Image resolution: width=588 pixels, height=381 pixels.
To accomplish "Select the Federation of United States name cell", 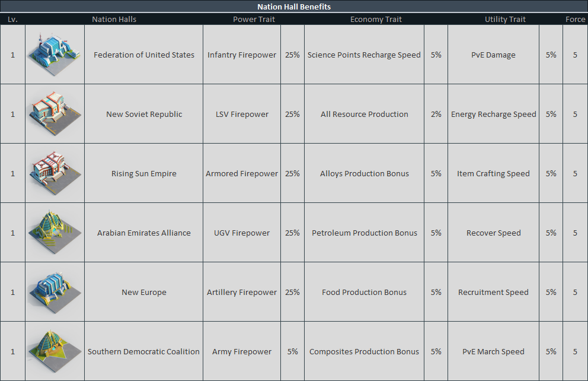I will point(144,55).
